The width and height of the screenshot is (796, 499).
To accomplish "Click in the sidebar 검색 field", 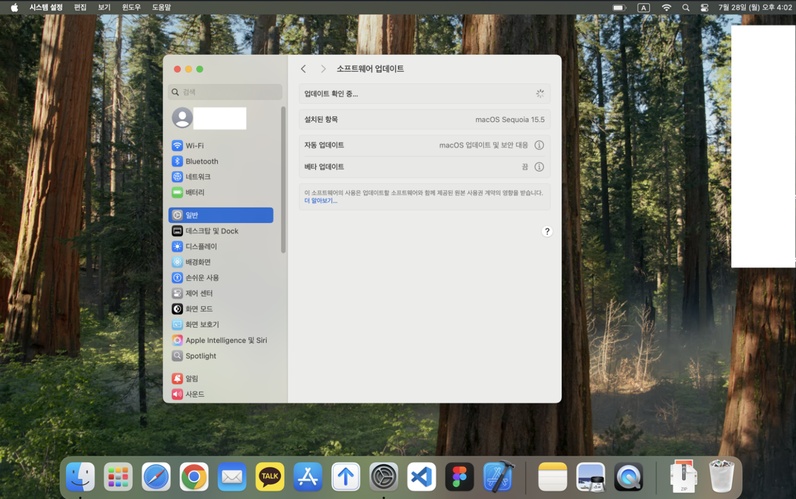I will (226, 92).
